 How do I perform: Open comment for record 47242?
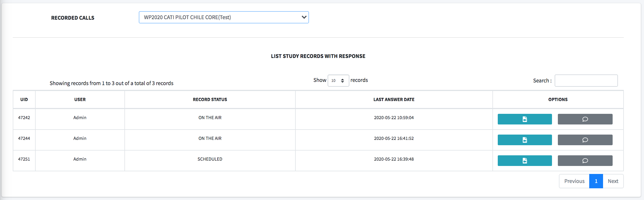585,119
